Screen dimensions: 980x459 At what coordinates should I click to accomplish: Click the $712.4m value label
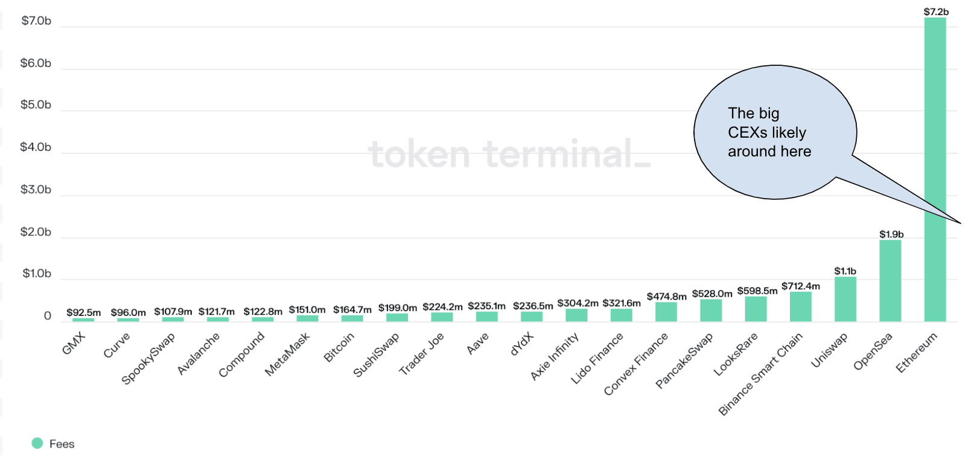click(801, 286)
